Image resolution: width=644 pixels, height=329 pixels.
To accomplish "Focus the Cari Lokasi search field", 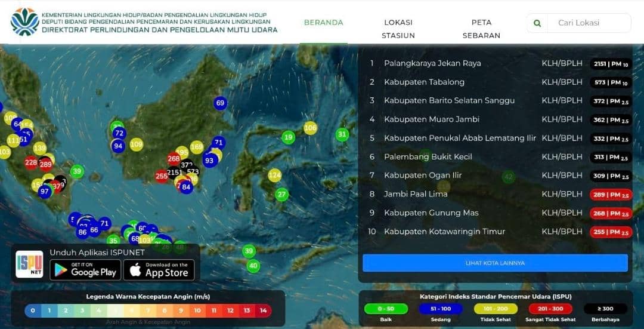I will tap(589, 23).
